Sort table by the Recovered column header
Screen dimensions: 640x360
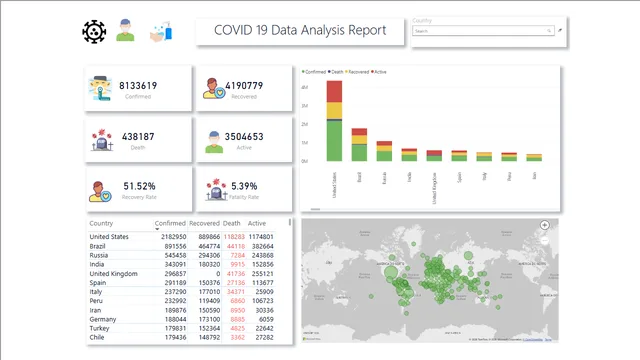point(204,223)
